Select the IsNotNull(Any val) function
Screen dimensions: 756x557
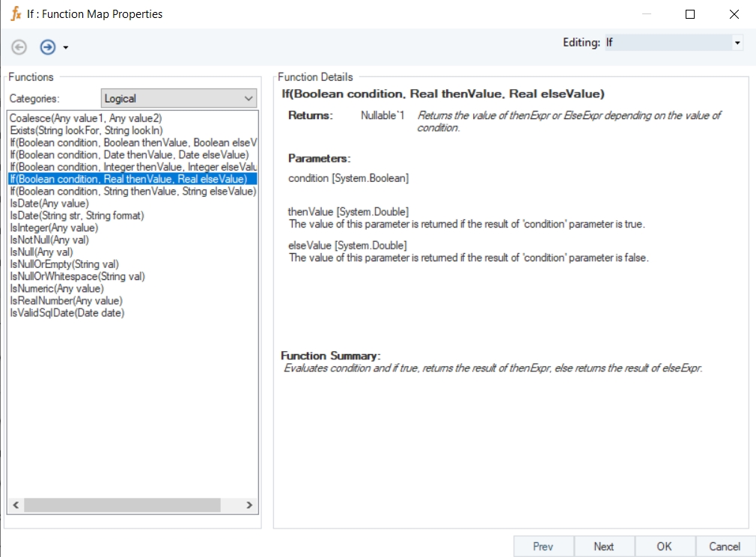(49, 240)
